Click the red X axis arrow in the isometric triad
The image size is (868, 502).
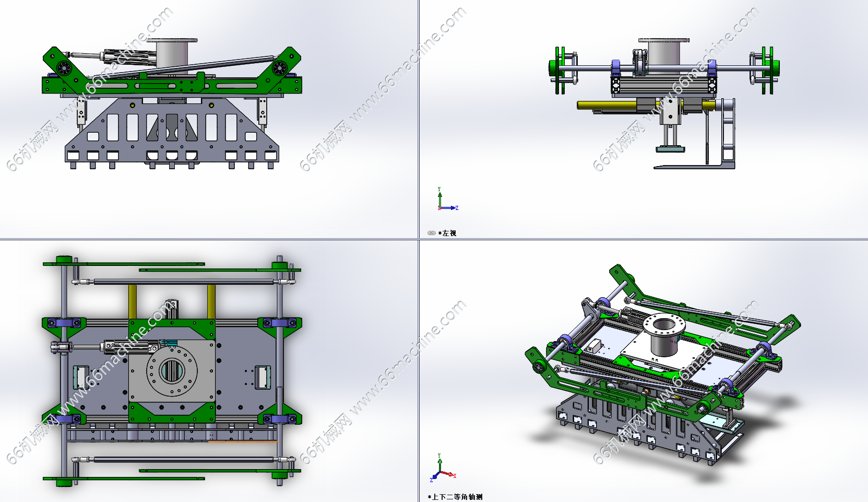(451, 475)
